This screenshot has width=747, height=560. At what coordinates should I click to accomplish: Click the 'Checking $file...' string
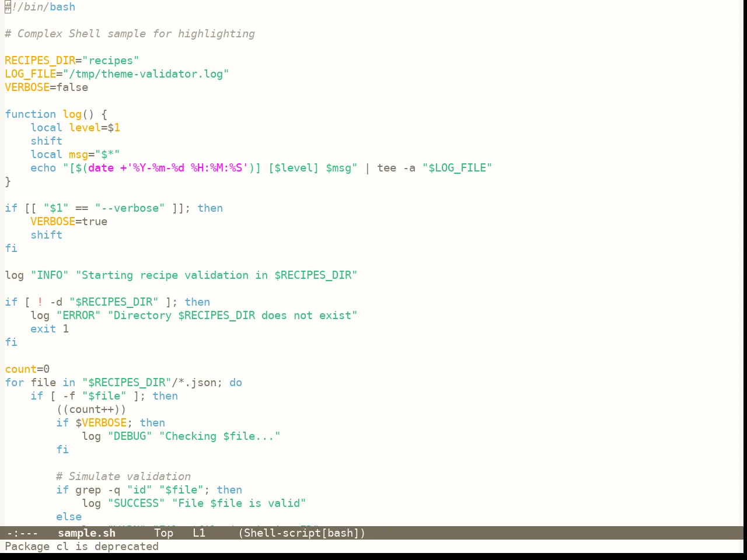coord(219,436)
